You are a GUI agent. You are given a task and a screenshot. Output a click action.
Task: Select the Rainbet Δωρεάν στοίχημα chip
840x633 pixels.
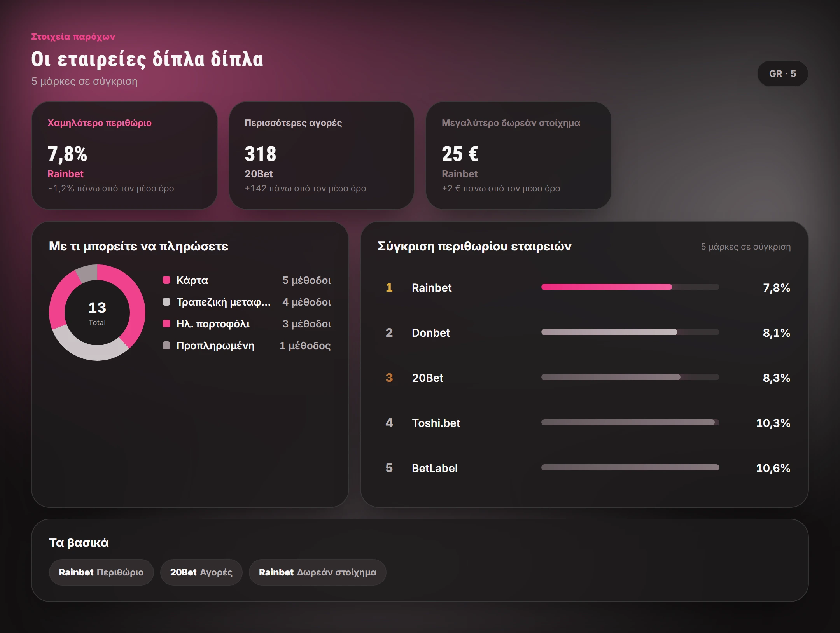coord(317,572)
